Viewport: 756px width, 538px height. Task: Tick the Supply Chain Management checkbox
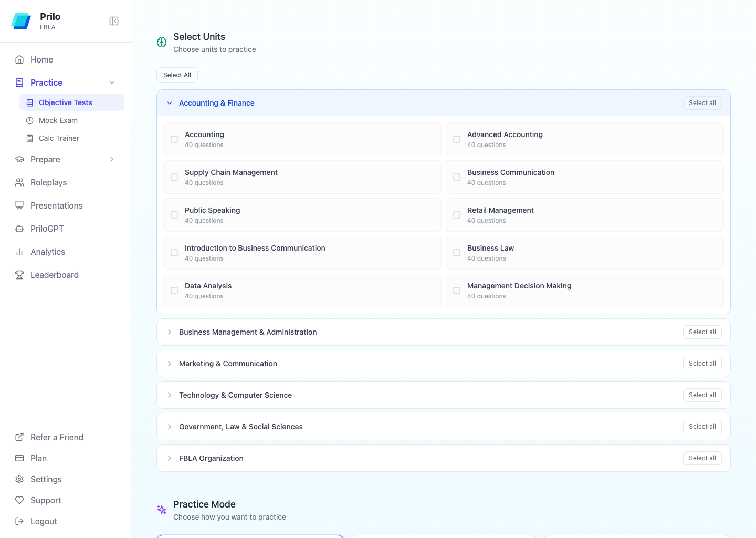174,177
